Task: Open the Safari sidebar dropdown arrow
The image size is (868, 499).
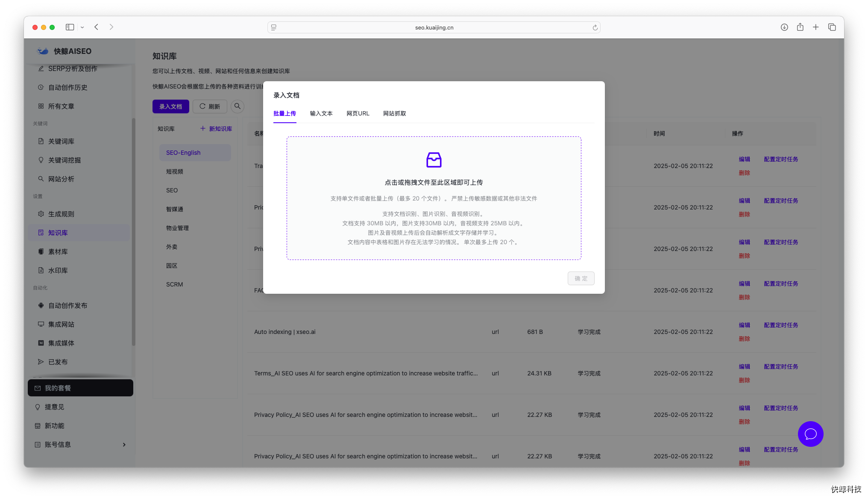Action: tap(82, 27)
